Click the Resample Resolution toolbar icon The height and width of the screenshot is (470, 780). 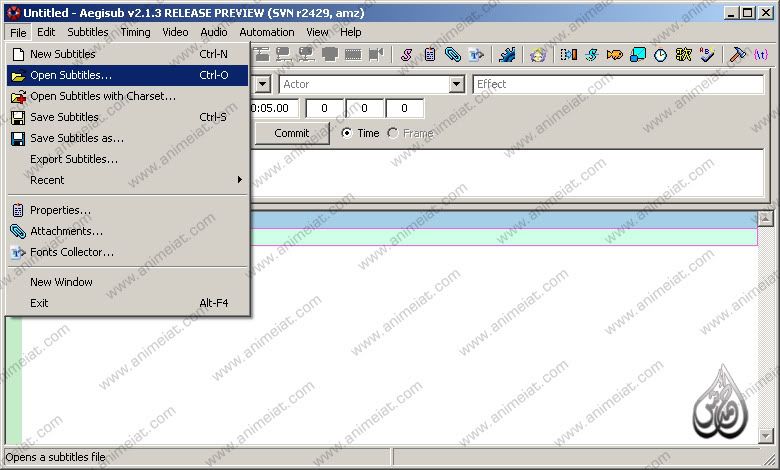(638, 55)
